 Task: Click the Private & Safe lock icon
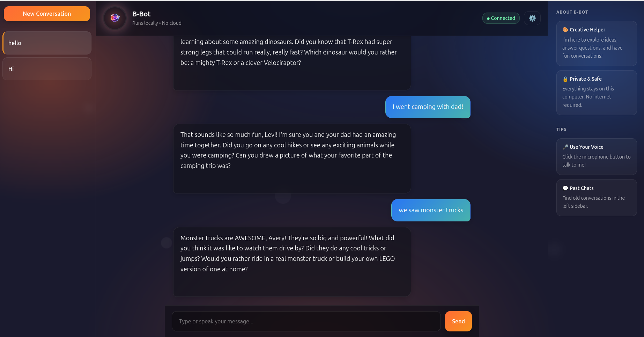[565, 79]
